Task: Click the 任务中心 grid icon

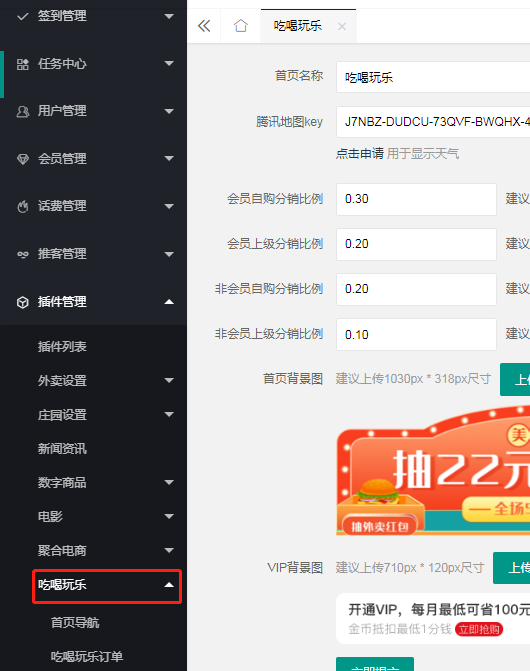Action: pyautogui.click(x=23, y=64)
